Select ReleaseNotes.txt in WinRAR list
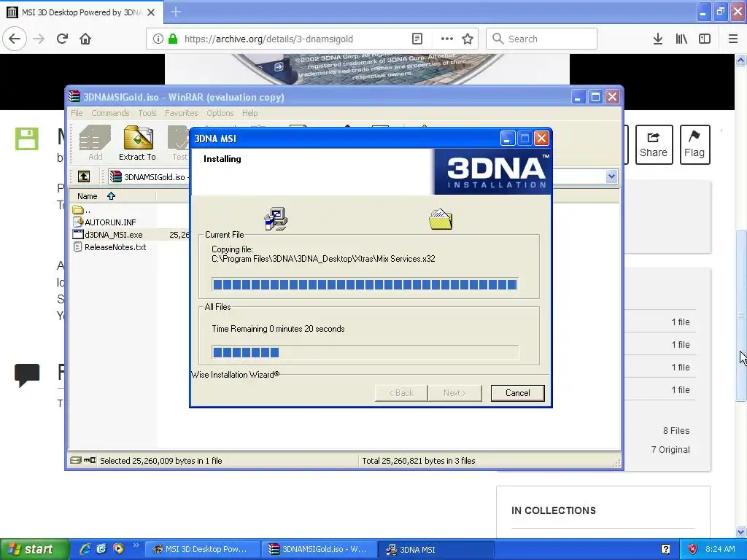 [x=109, y=246]
